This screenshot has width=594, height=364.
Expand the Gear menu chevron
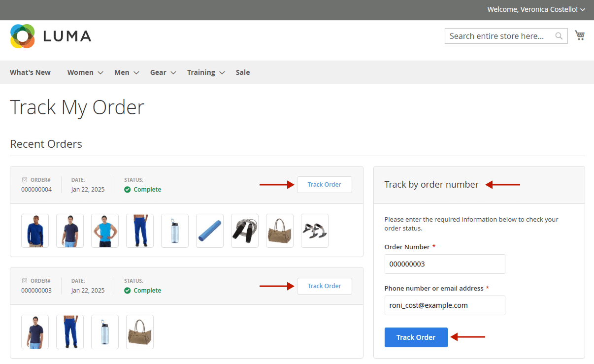[173, 73]
